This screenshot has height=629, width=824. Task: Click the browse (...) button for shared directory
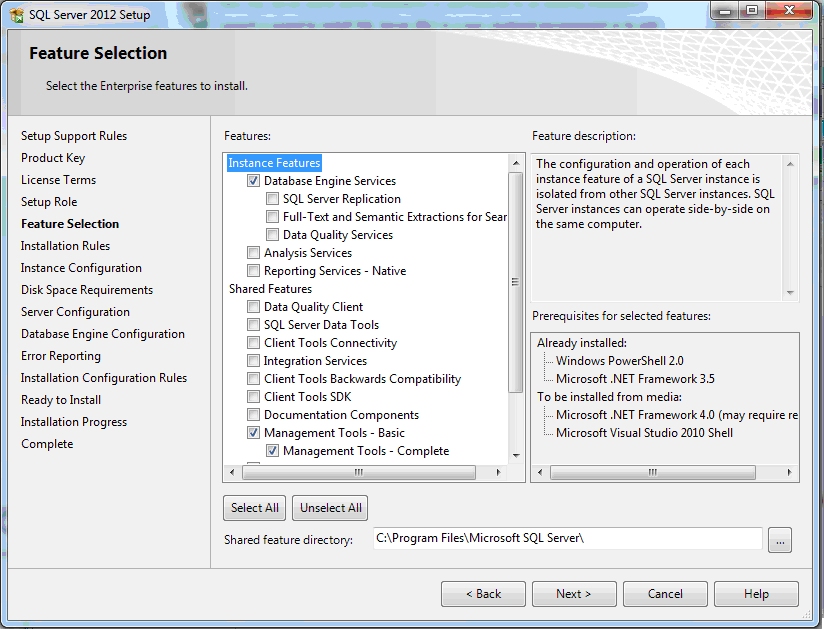(x=780, y=540)
